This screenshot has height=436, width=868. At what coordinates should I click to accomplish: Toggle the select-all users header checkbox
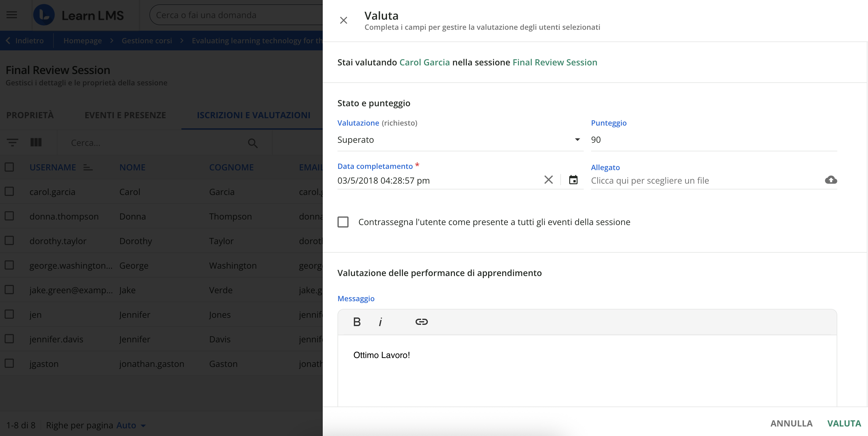[10, 167]
